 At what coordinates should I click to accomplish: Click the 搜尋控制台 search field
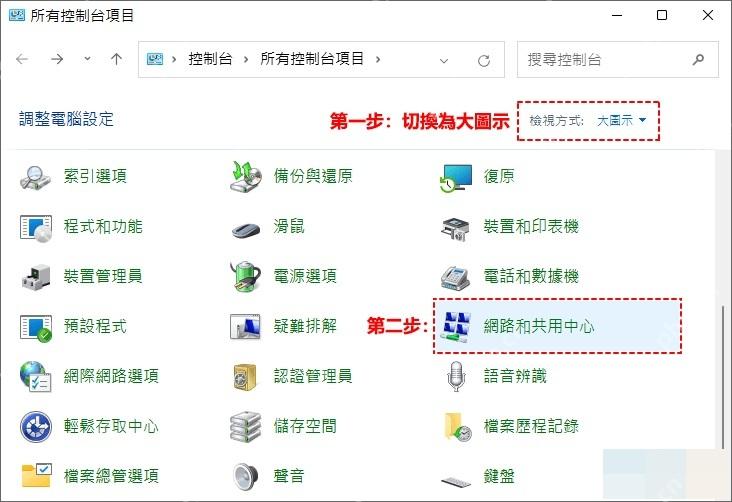tap(618, 59)
